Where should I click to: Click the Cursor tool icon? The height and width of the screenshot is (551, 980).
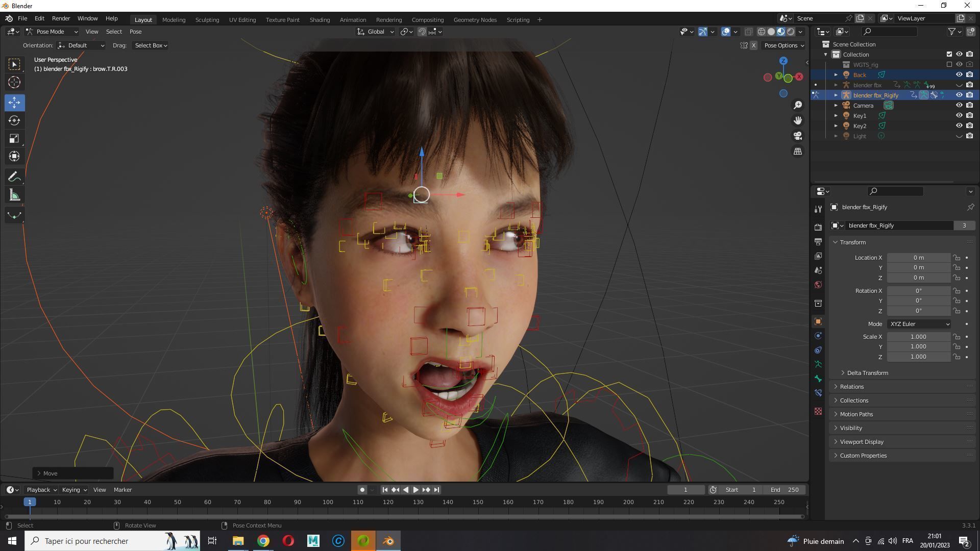[x=14, y=82]
